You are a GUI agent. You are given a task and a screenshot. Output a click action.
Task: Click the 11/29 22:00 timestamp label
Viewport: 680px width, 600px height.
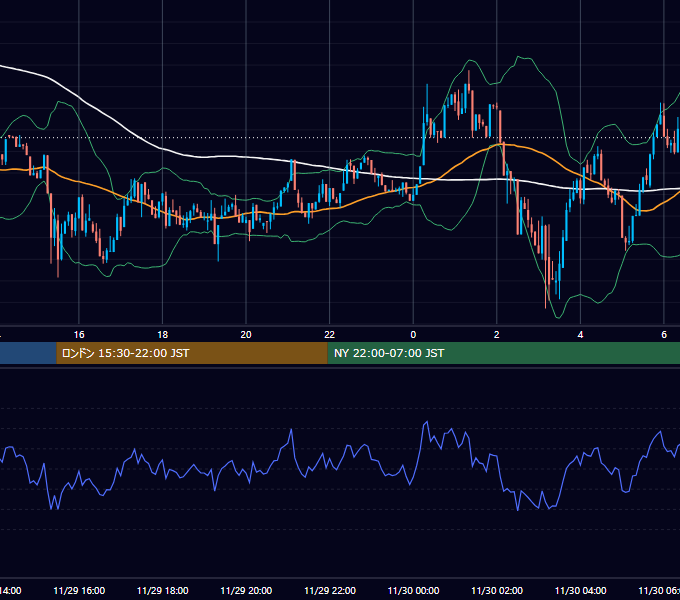click(x=330, y=590)
